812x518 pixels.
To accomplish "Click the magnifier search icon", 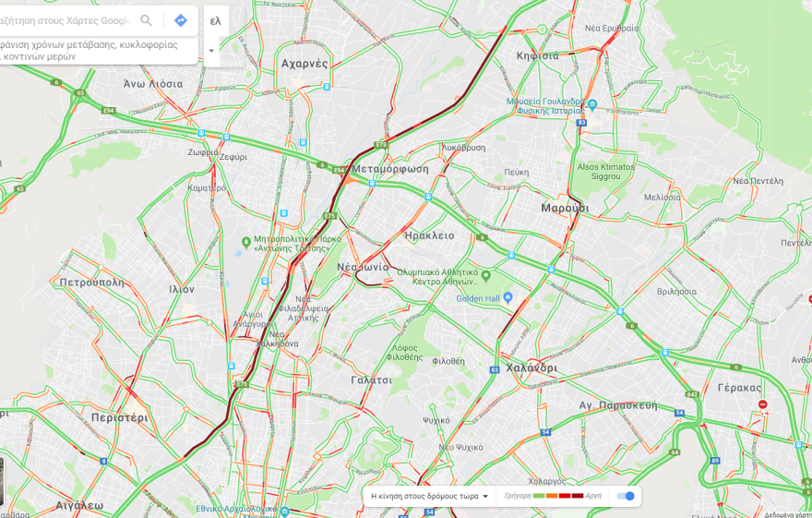I will [146, 20].
